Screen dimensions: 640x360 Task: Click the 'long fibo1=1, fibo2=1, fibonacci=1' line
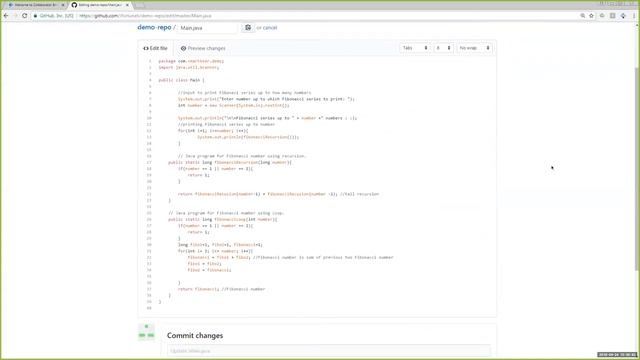point(220,245)
